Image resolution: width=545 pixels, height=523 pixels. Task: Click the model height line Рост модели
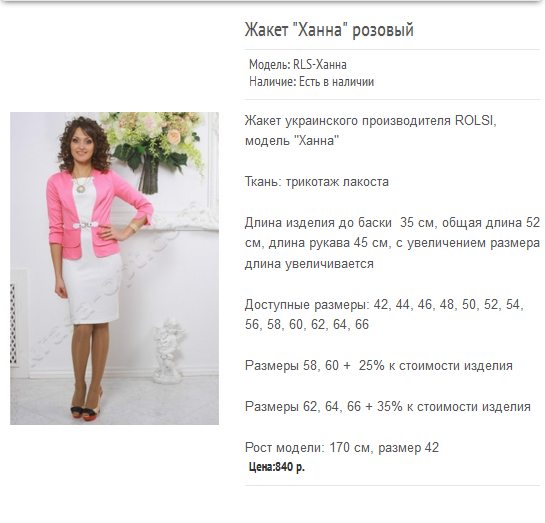[342, 447]
